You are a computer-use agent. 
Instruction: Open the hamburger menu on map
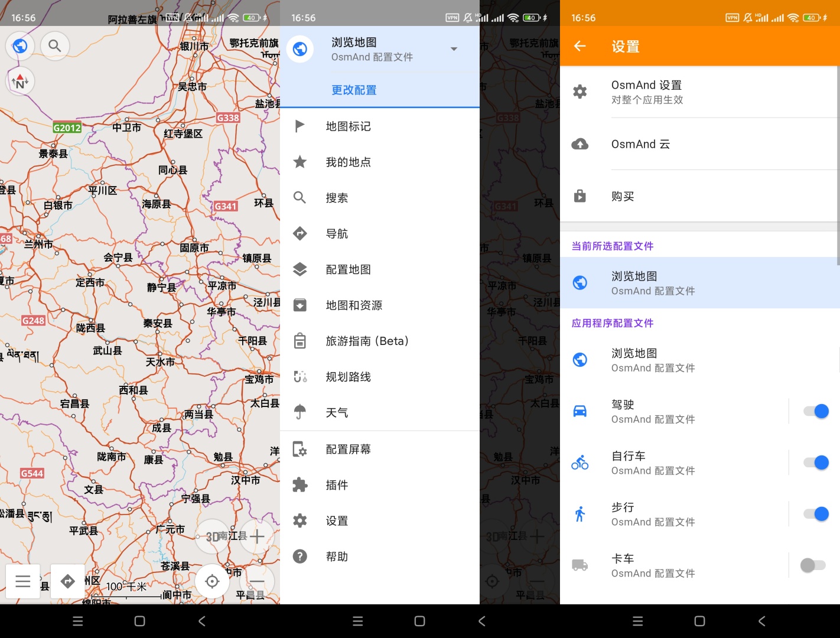(23, 581)
